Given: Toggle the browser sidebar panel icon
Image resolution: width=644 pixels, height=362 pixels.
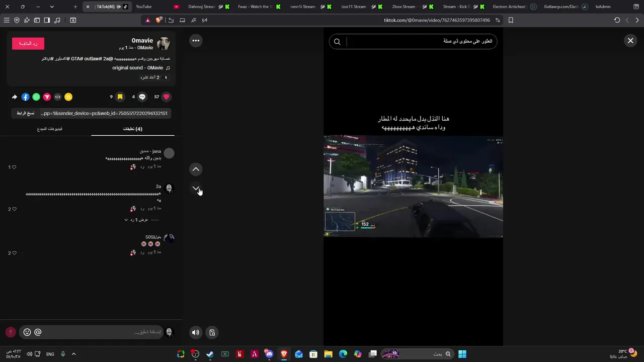Looking at the screenshot, I should (47, 20).
